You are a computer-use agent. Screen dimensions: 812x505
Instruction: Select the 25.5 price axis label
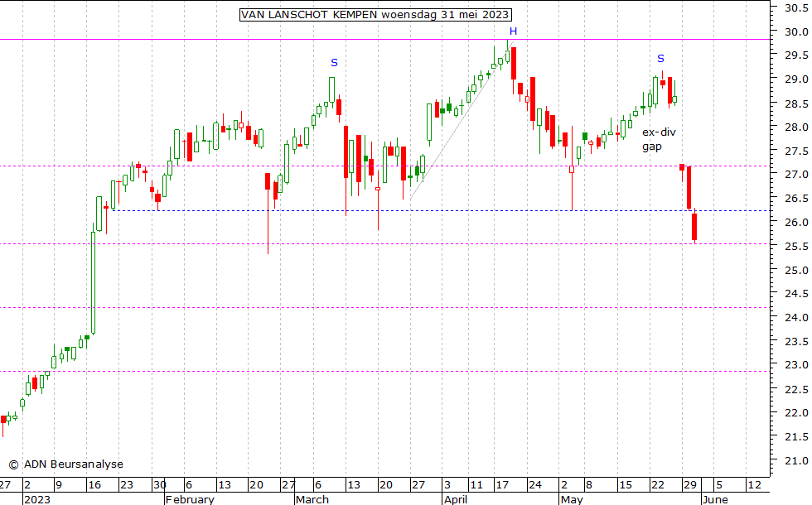(796, 247)
